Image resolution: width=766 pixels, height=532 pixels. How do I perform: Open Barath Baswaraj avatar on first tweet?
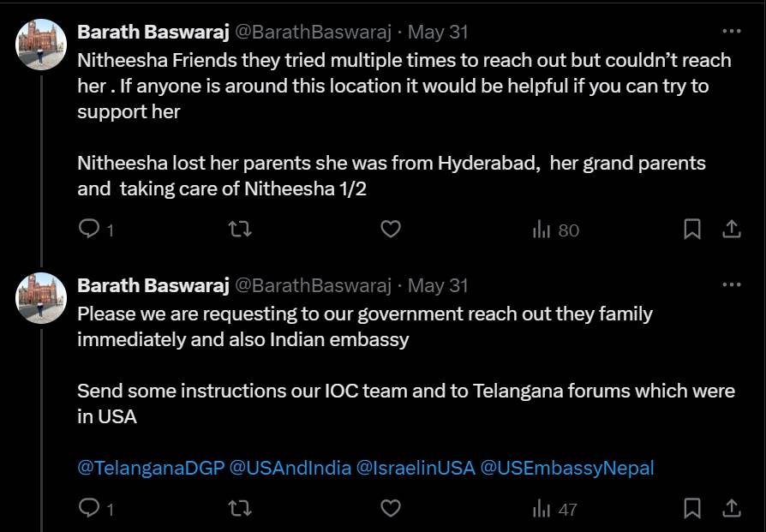[x=42, y=45]
